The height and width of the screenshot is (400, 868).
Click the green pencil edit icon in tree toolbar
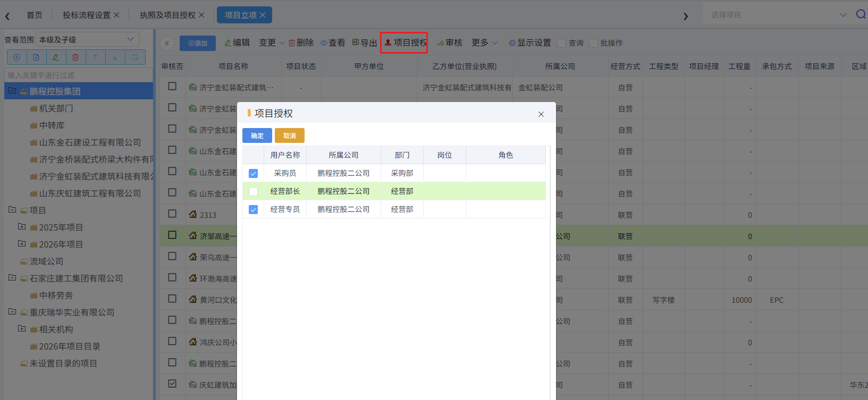click(x=56, y=57)
